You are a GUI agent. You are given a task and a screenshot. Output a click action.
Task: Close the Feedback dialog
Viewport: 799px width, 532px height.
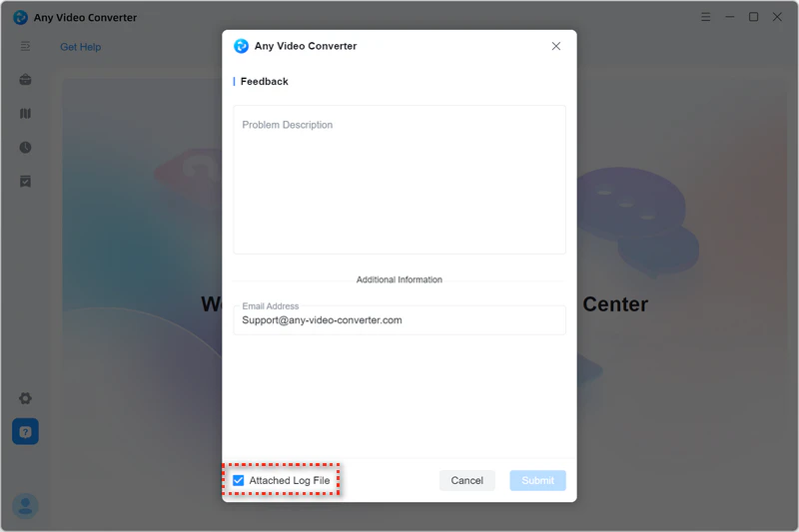(x=556, y=46)
